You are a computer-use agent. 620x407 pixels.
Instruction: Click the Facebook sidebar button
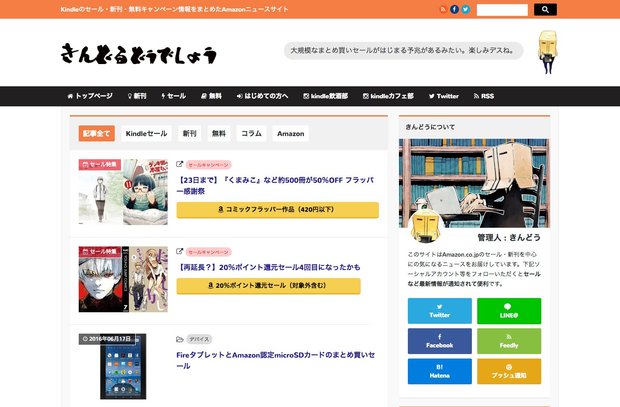point(440,341)
